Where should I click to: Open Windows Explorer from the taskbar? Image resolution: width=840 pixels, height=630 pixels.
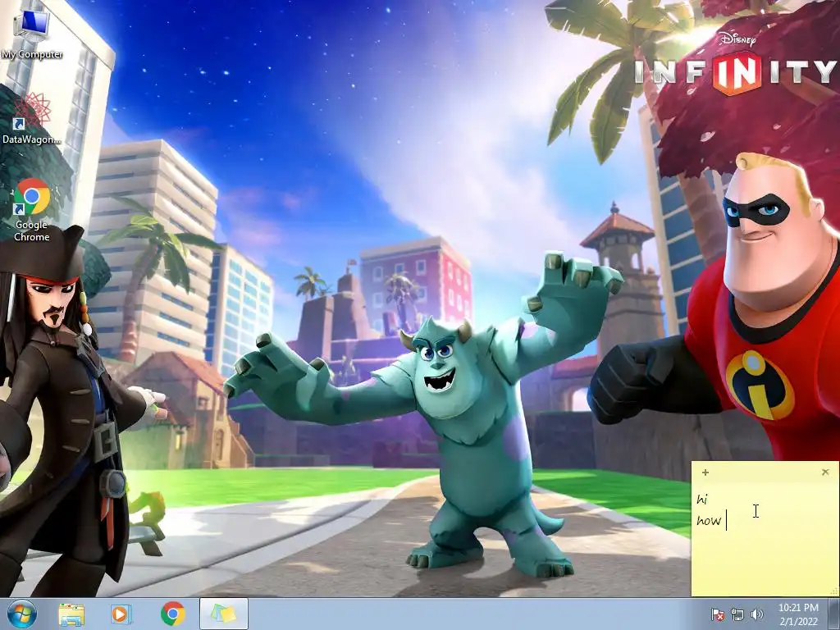(x=71, y=614)
